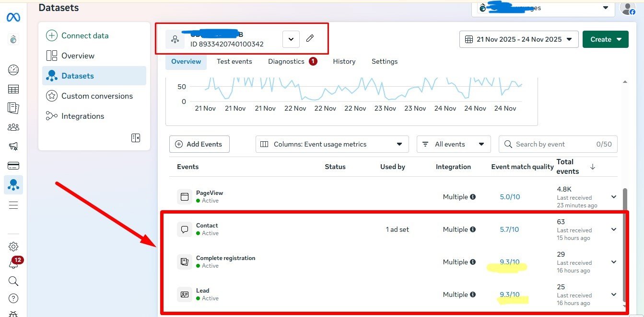Open the settings gear icon
This screenshot has width=644, height=317.
point(13,247)
